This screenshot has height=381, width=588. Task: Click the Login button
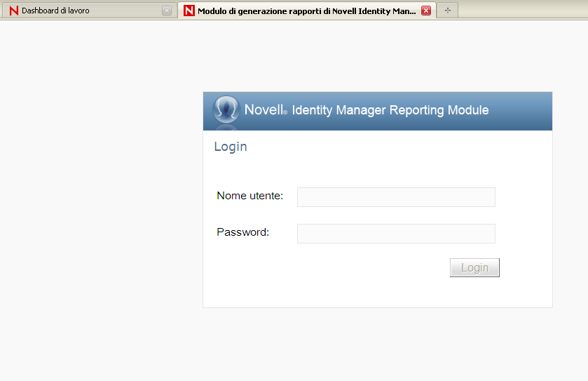click(474, 267)
